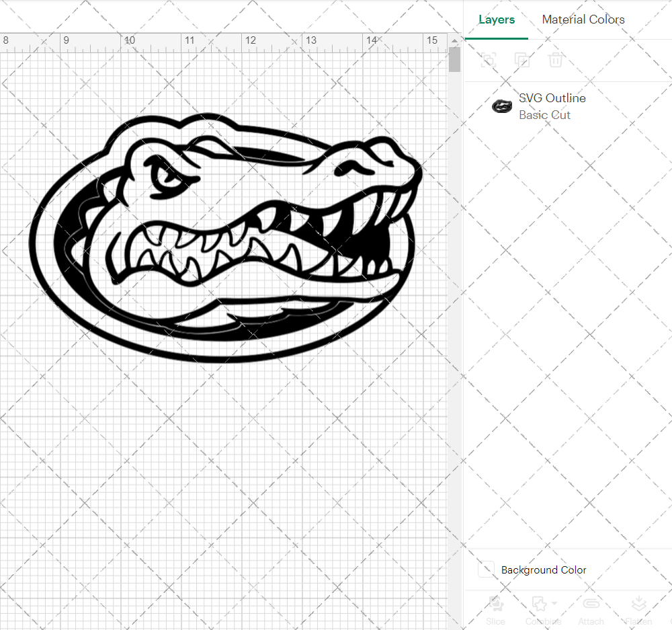Switch to the Layers tab
This screenshot has width=672, height=630.
tap(497, 19)
